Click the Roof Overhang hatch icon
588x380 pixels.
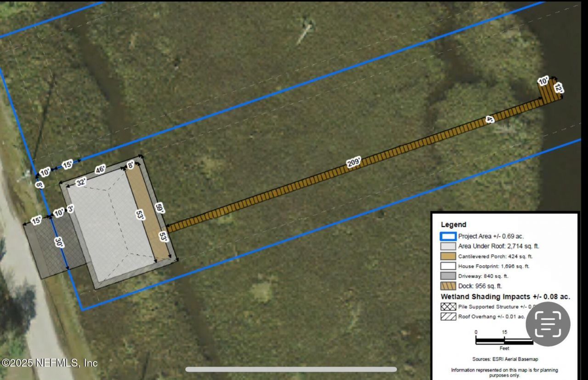(x=448, y=317)
